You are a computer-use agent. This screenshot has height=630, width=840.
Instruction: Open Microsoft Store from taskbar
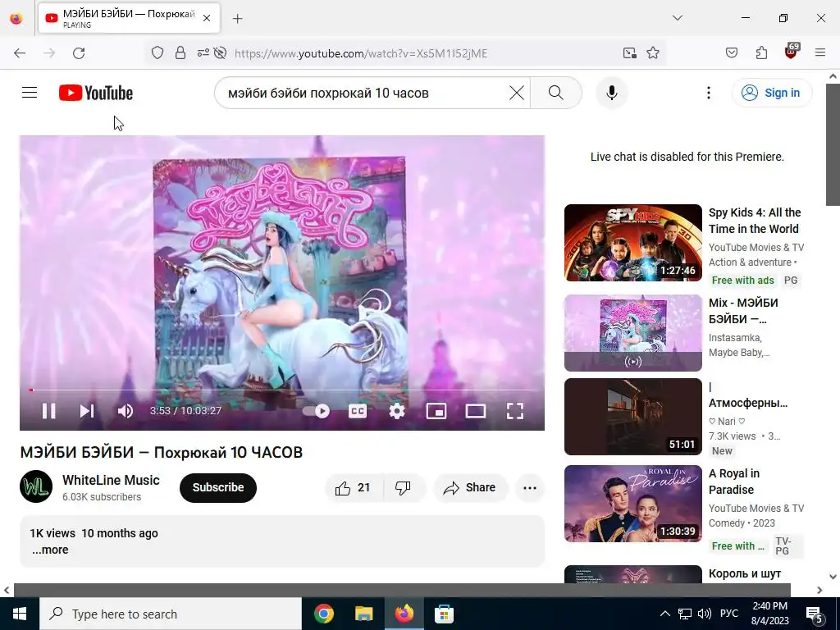(x=444, y=614)
